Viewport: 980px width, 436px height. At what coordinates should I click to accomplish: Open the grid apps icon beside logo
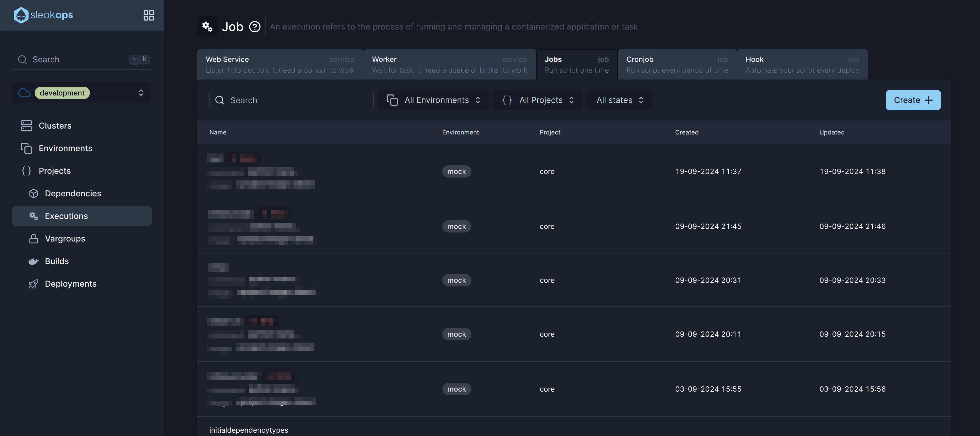[148, 15]
